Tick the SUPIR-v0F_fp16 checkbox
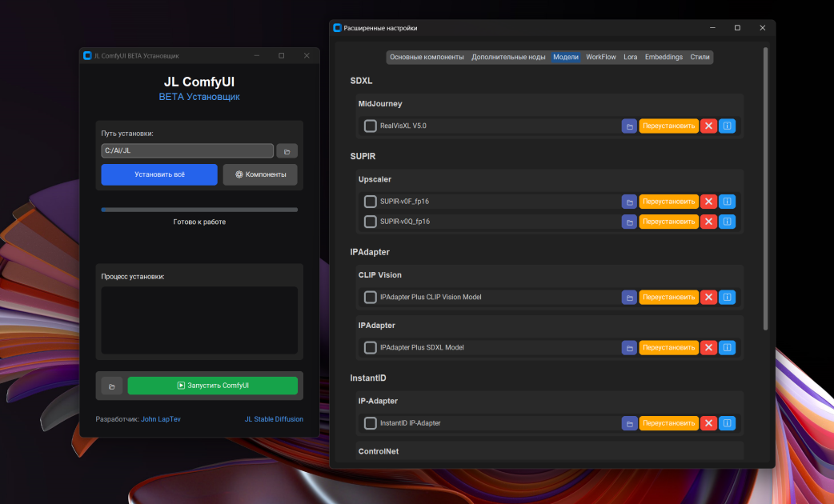The height and width of the screenshot is (504, 834). [x=371, y=202]
